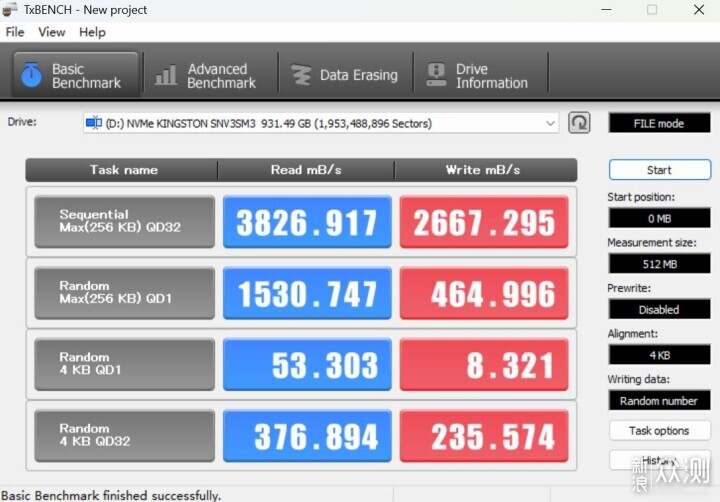Image resolution: width=720 pixels, height=502 pixels.
Task: Click the Drive Information disk icon
Action: click(x=436, y=74)
